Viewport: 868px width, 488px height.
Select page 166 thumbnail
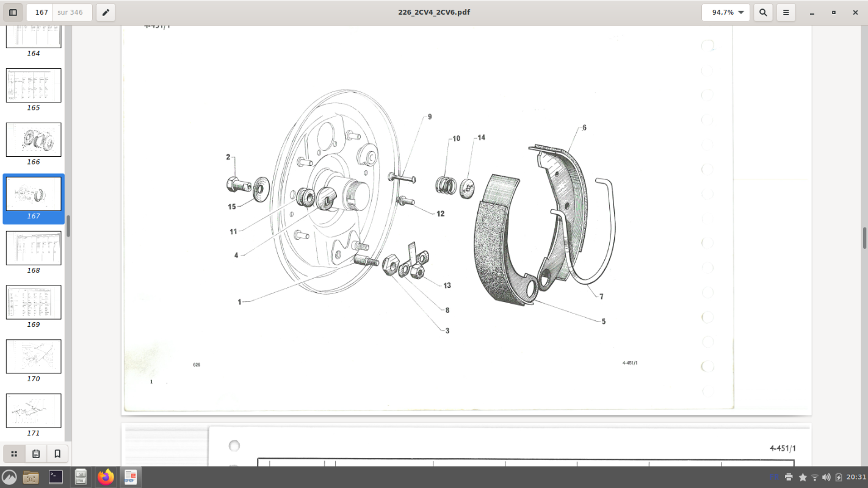click(x=34, y=140)
